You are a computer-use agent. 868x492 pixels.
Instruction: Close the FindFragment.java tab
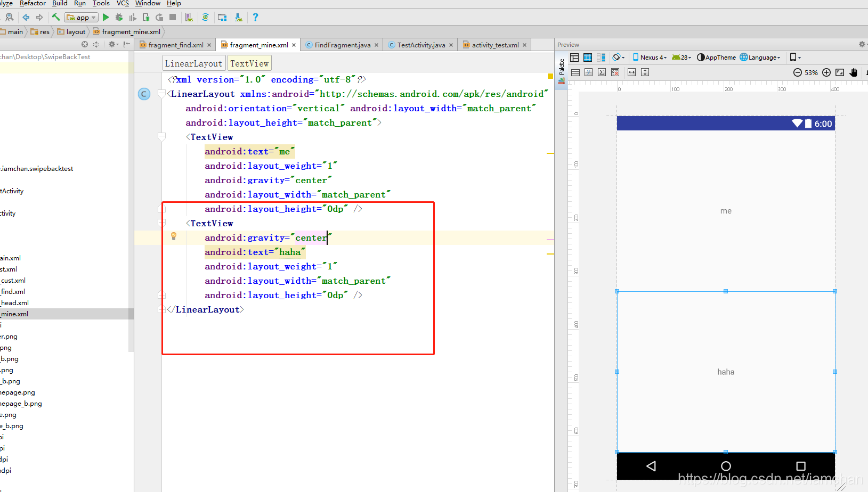pos(376,45)
